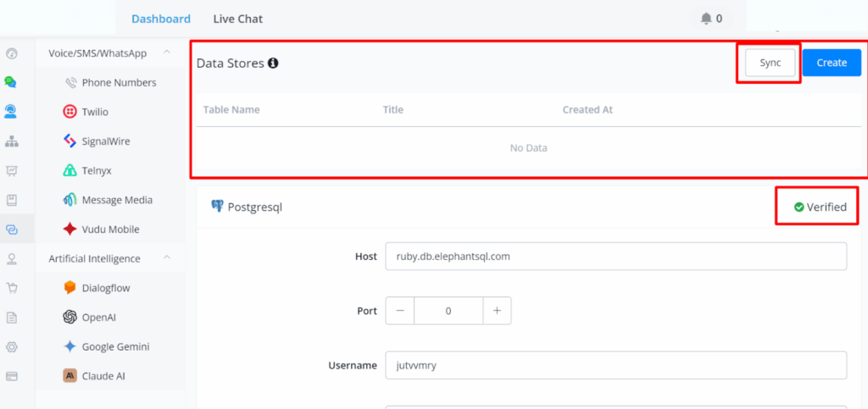Select the OpenAI integration
The height and width of the screenshot is (409, 868).
click(x=102, y=318)
